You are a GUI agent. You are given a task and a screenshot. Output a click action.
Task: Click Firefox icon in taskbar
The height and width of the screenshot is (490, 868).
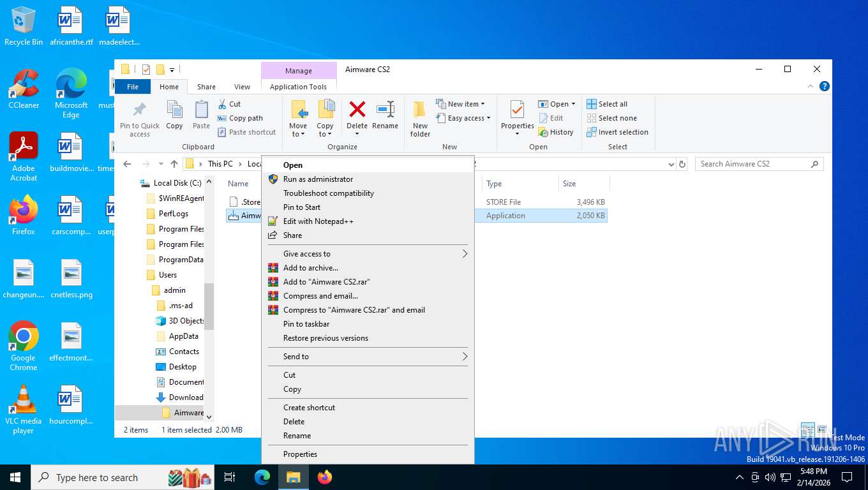[325, 477]
